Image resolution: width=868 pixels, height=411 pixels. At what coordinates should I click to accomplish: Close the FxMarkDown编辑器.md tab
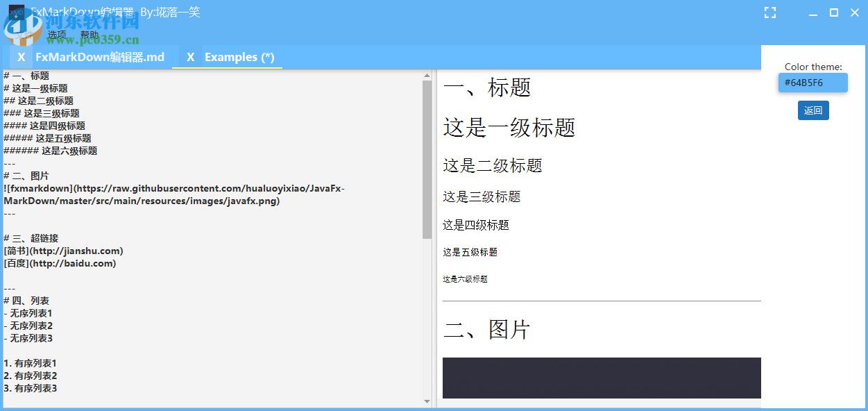(21, 57)
